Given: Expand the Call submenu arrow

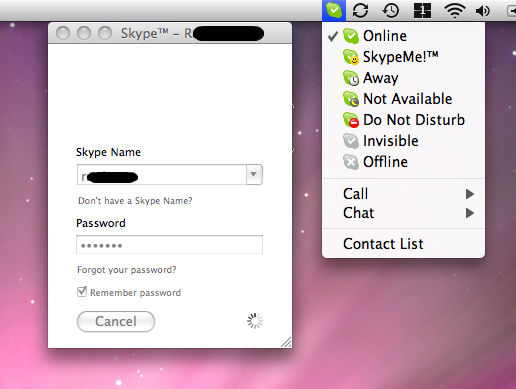Looking at the screenshot, I should click(x=470, y=194).
